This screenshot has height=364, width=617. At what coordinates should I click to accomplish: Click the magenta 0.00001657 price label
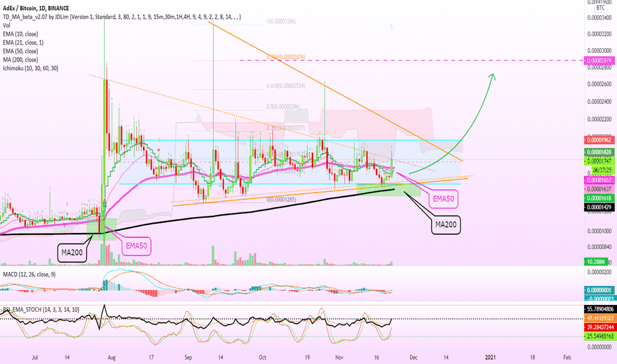(600, 180)
